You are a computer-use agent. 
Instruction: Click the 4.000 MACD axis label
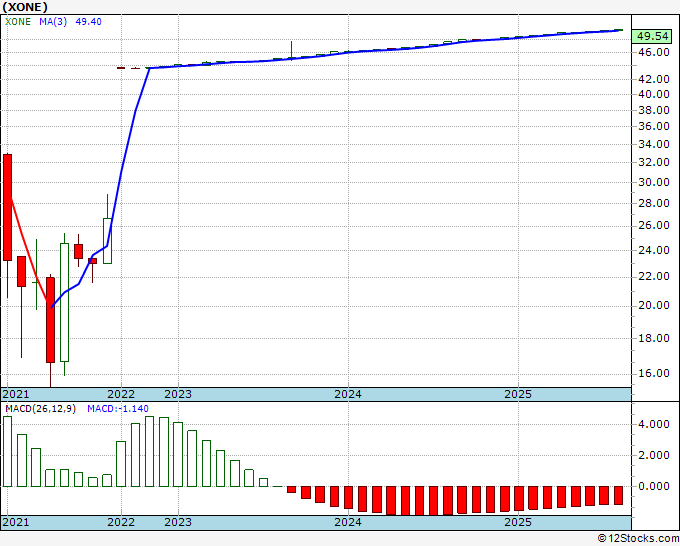click(654, 424)
